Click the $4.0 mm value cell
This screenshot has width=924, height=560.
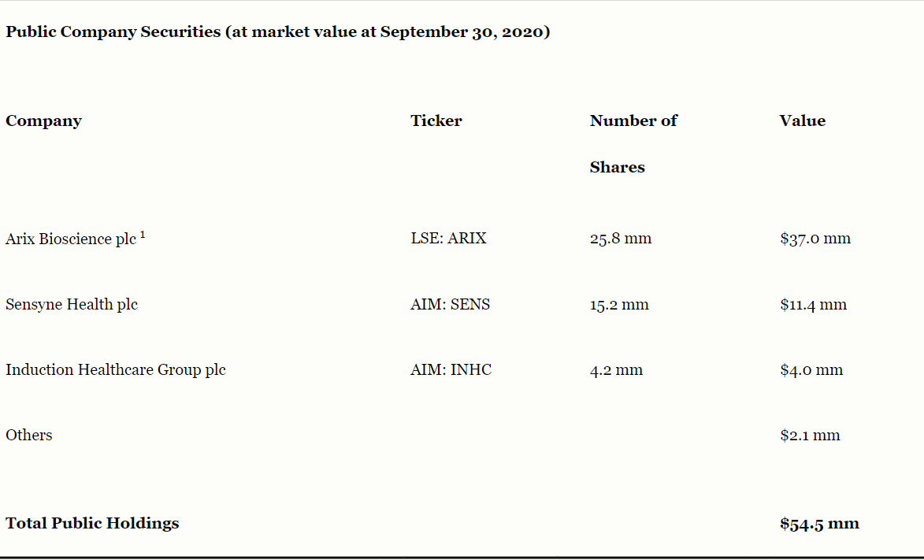click(x=811, y=369)
